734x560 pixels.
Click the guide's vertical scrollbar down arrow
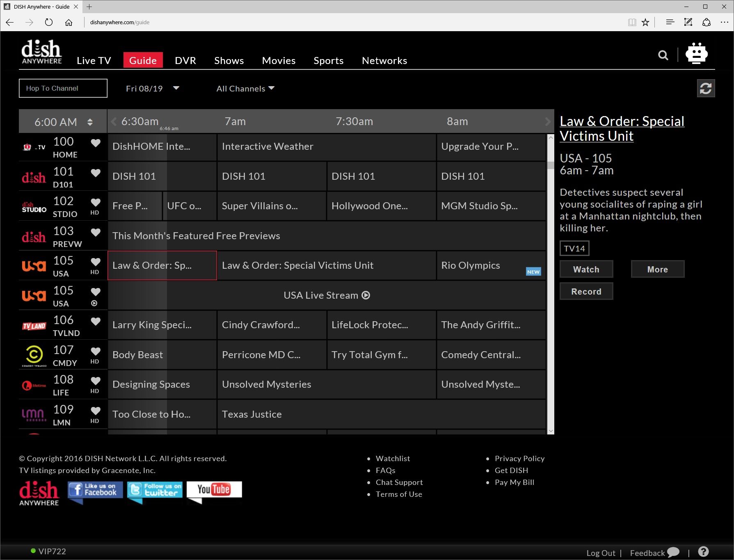[x=551, y=431]
